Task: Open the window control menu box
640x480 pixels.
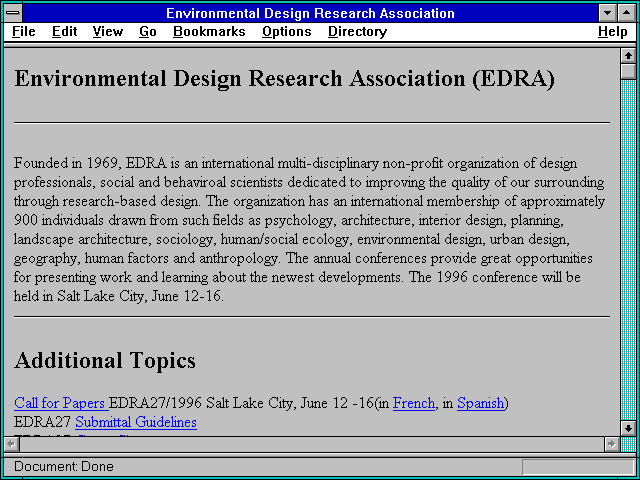Action: pyautogui.click(x=13, y=13)
